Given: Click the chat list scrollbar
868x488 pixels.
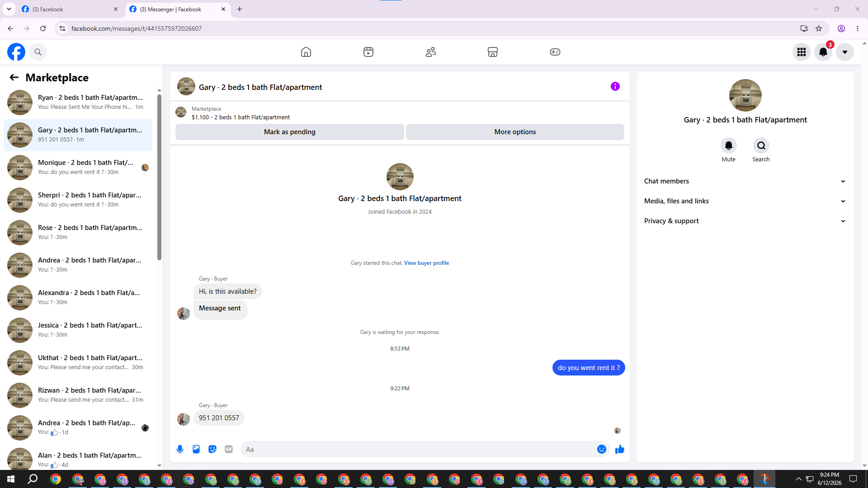Looking at the screenshot, I should [x=159, y=177].
